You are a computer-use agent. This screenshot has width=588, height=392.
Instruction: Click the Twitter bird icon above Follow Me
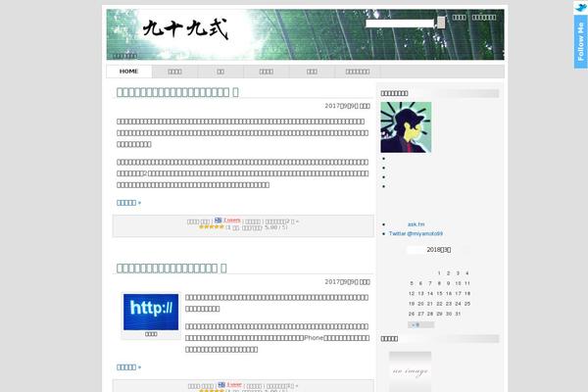580,7
